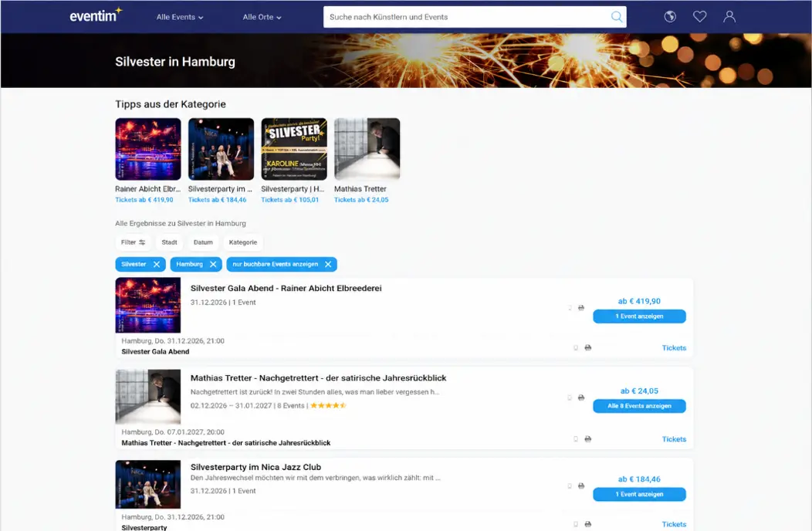Open Silvester Gala Abend result image
This screenshot has width=812, height=531.
click(148, 305)
